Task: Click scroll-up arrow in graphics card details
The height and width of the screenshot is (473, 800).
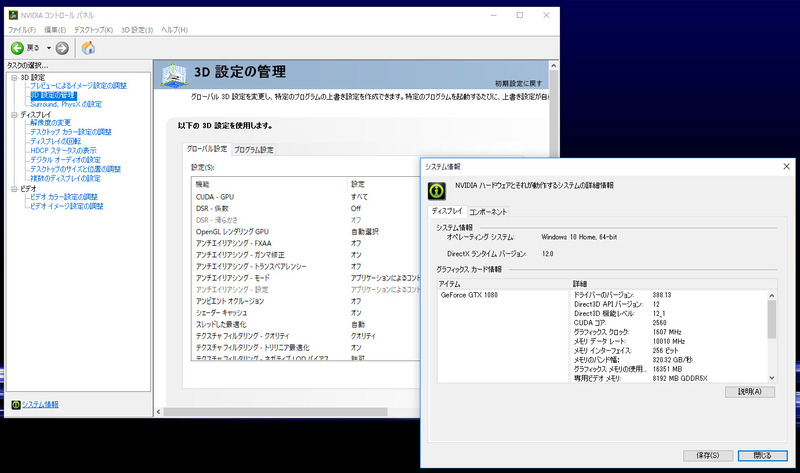Action: point(771,295)
